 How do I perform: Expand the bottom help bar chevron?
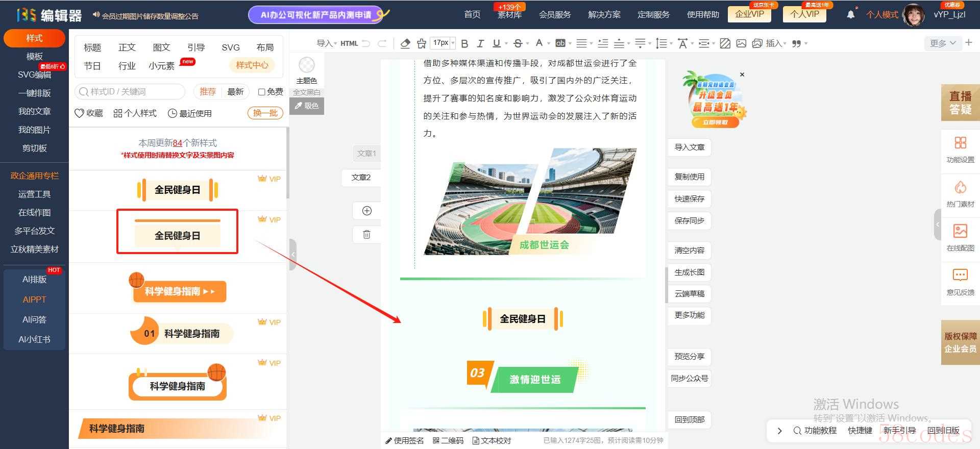(x=779, y=431)
